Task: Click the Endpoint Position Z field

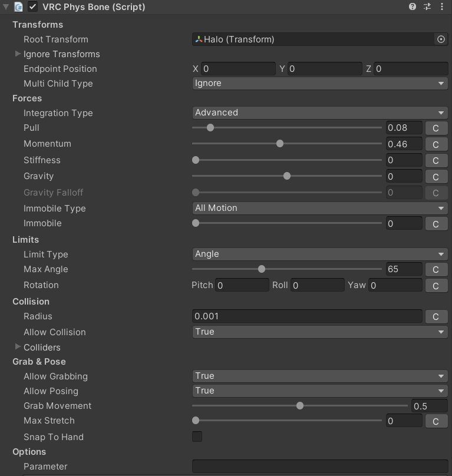Action: coord(411,69)
